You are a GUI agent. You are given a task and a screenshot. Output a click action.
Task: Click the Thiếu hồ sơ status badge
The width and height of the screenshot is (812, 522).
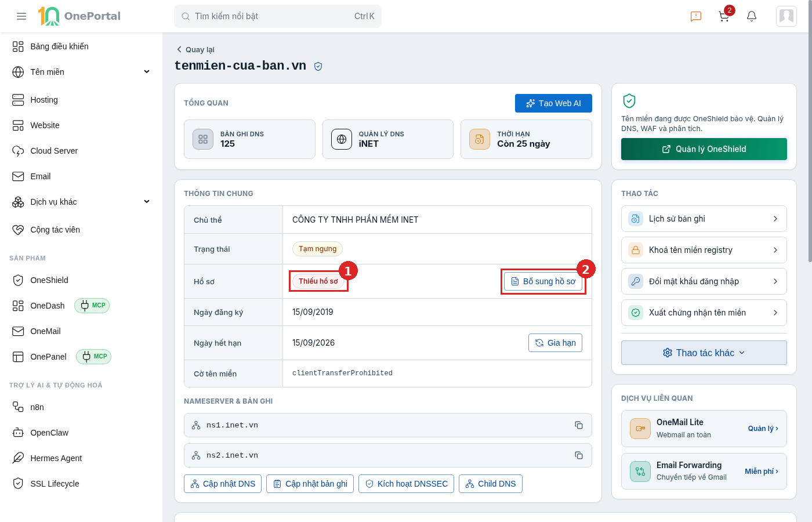318,281
